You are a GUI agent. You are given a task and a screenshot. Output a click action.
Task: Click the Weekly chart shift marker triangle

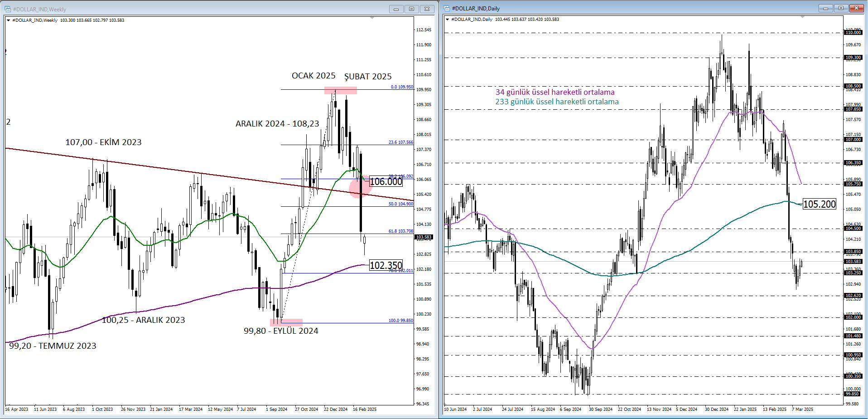(x=372, y=18)
